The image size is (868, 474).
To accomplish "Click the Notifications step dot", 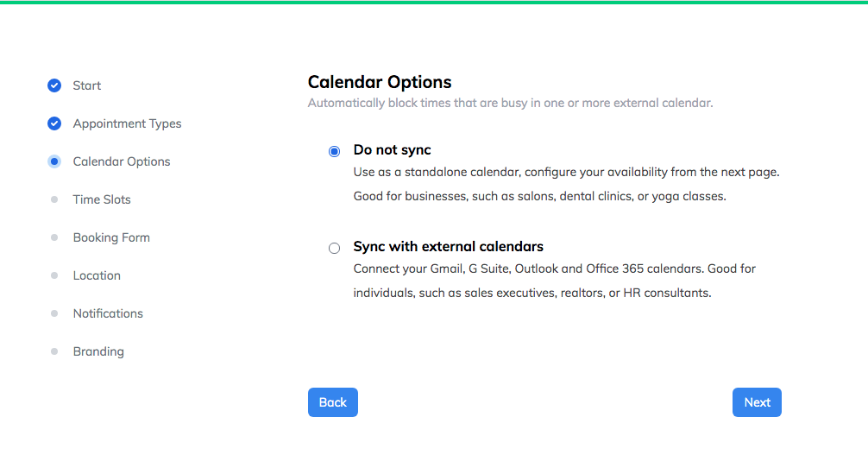I will [54, 313].
